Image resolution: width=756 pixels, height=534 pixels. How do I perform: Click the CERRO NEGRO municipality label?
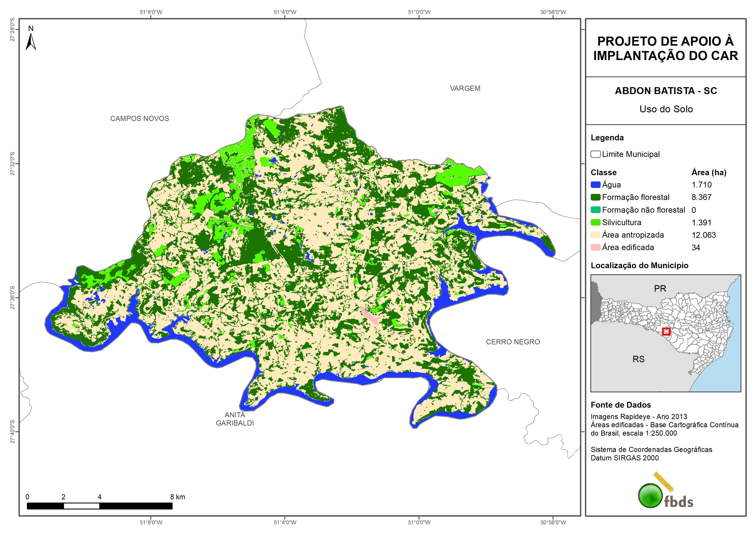point(513,342)
